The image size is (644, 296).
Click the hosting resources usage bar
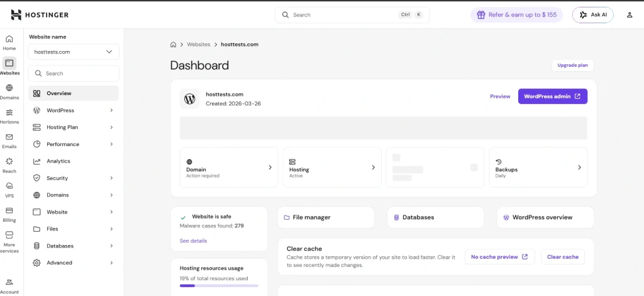click(219, 285)
